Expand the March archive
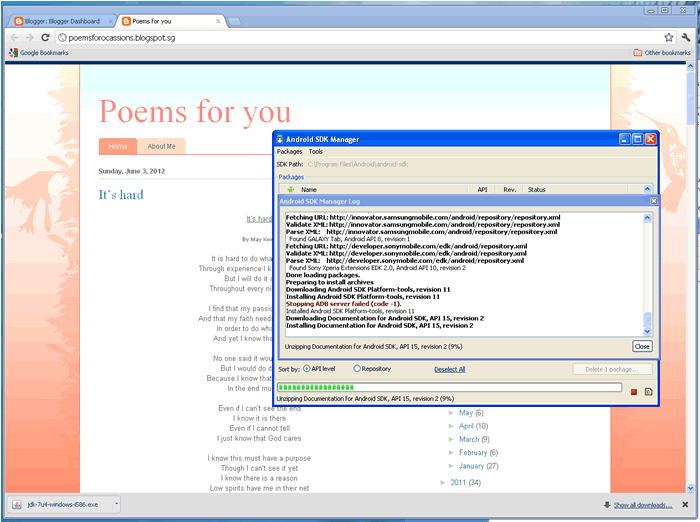This screenshot has height=522, width=700. click(451, 439)
